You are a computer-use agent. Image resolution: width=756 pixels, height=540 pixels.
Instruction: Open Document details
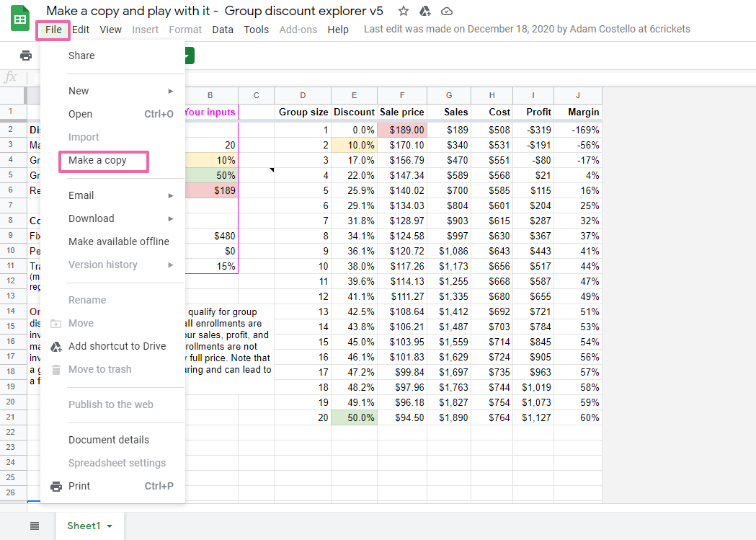109,440
